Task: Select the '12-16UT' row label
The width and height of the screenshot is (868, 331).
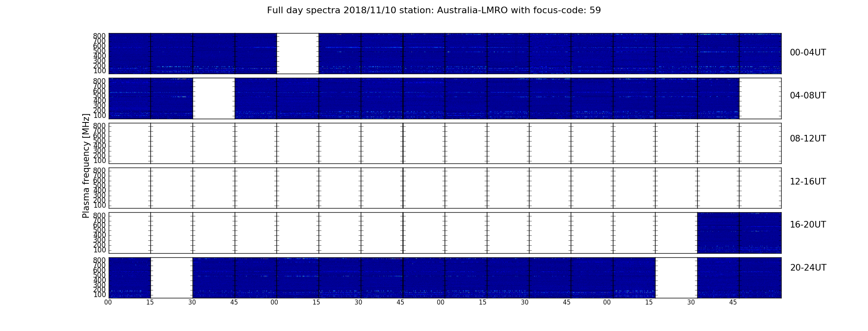Action: pyautogui.click(x=808, y=182)
